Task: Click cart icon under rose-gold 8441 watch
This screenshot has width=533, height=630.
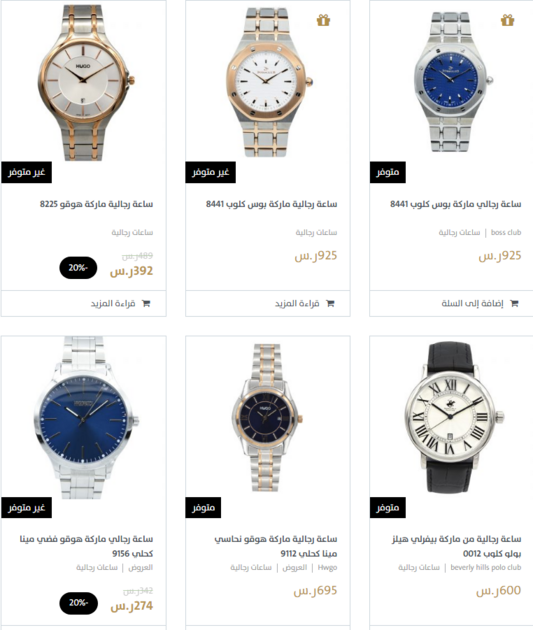Action: pos(330,303)
